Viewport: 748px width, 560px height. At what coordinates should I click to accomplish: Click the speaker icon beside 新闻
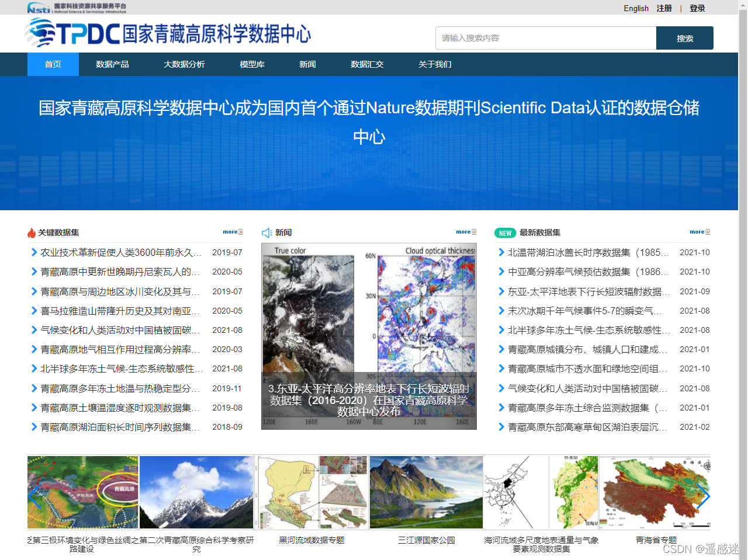click(266, 232)
